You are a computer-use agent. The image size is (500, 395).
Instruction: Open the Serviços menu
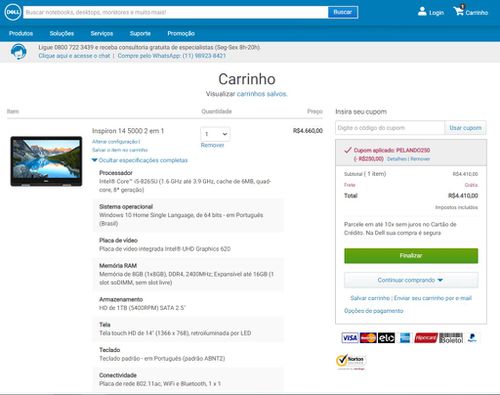tap(102, 33)
